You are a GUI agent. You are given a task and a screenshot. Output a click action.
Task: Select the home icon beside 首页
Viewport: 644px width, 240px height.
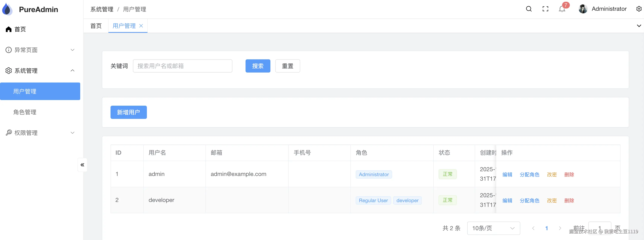pyautogui.click(x=8, y=29)
